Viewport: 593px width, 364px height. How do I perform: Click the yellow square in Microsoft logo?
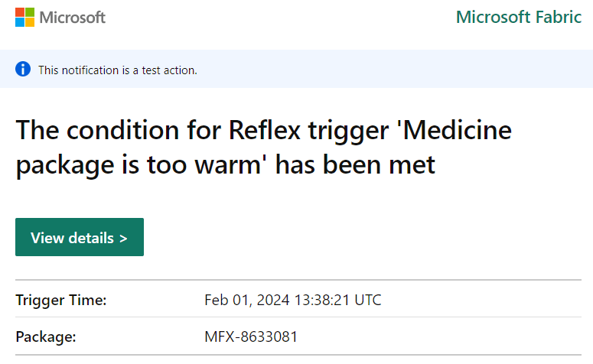(30, 22)
